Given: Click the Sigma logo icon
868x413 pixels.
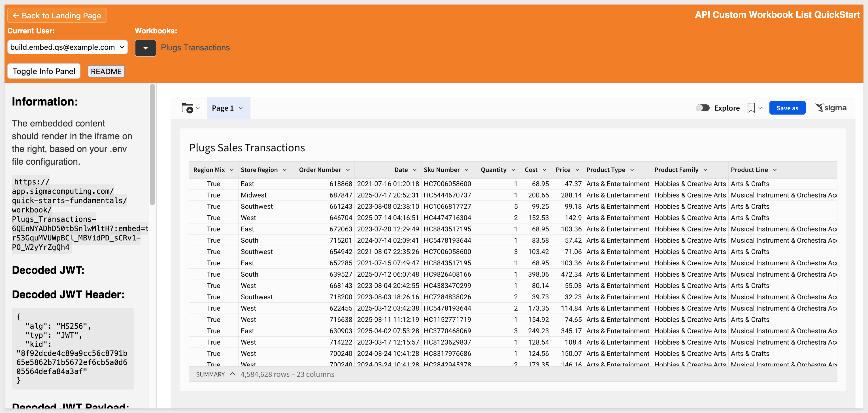Looking at the screenshot, I should (x=831, y=108).
